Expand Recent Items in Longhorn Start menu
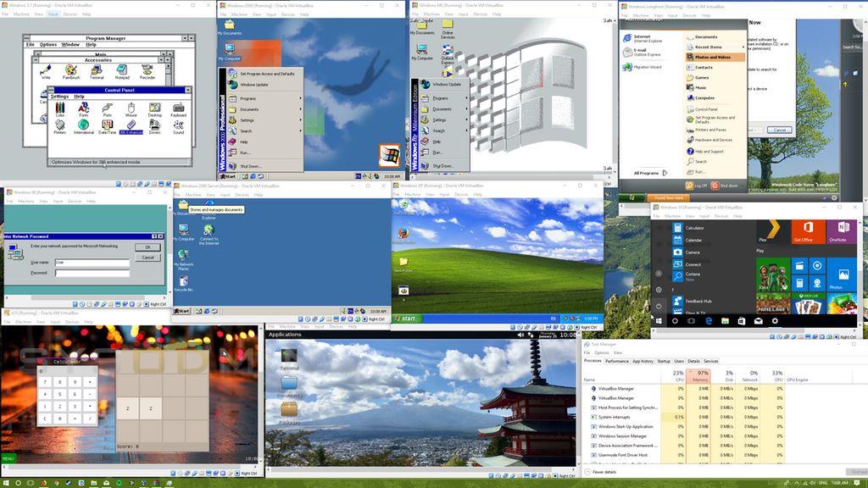This screenshot has width=868, height=488. (x=715, y=47)
